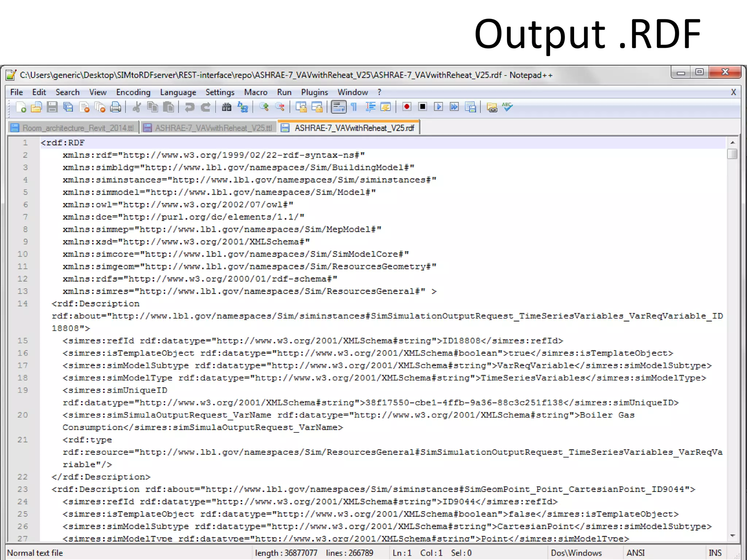Open the Plugins menu
Image resolution: width=747 pixels, height=560 pixels.
[314, 92]
